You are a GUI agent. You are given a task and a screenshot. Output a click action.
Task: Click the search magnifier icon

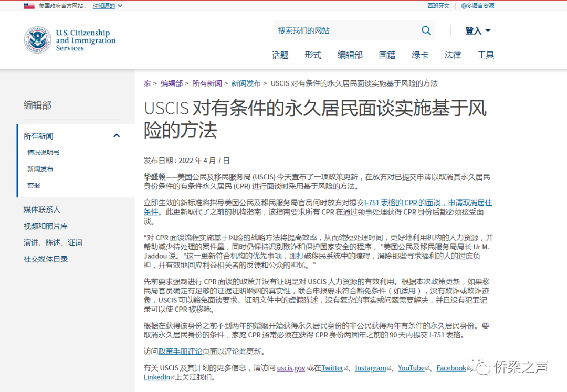[426, 31]
